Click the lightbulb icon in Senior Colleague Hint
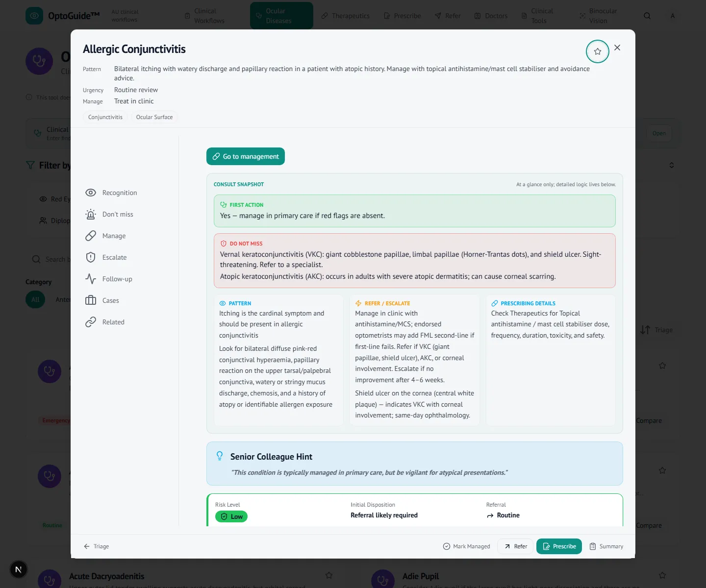The width and height of the screenshot is (706, 588). click(220, 456)
